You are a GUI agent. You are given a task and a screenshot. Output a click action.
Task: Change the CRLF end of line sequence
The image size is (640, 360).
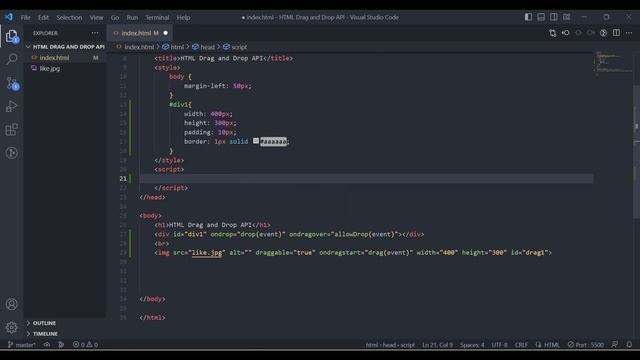(521, 345)
